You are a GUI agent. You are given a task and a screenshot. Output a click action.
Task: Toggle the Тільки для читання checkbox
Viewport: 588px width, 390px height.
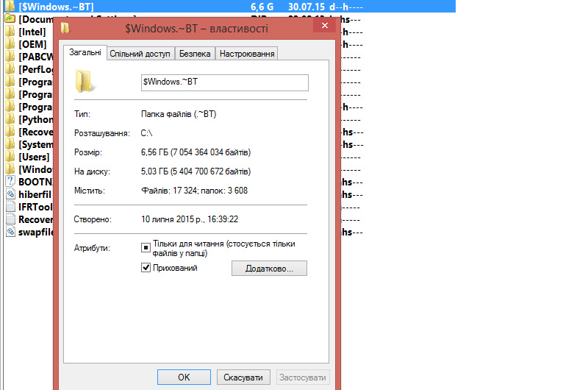[146, 248]
